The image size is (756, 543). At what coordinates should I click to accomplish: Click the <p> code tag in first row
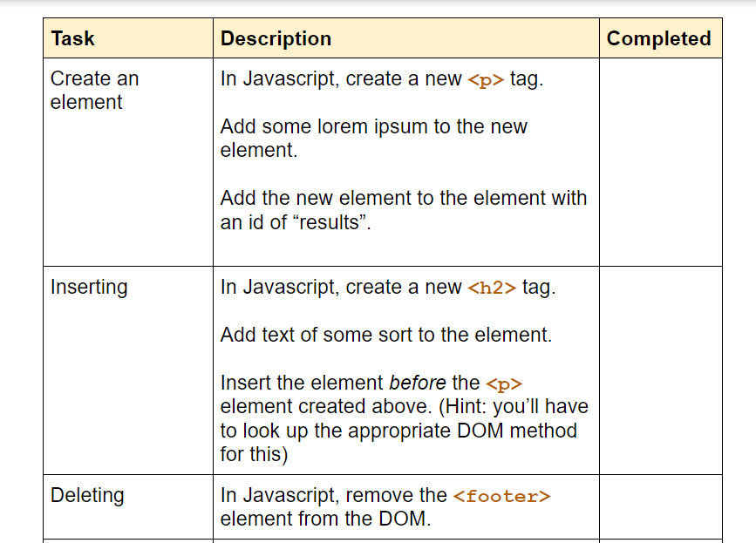[x=486, y=79]
